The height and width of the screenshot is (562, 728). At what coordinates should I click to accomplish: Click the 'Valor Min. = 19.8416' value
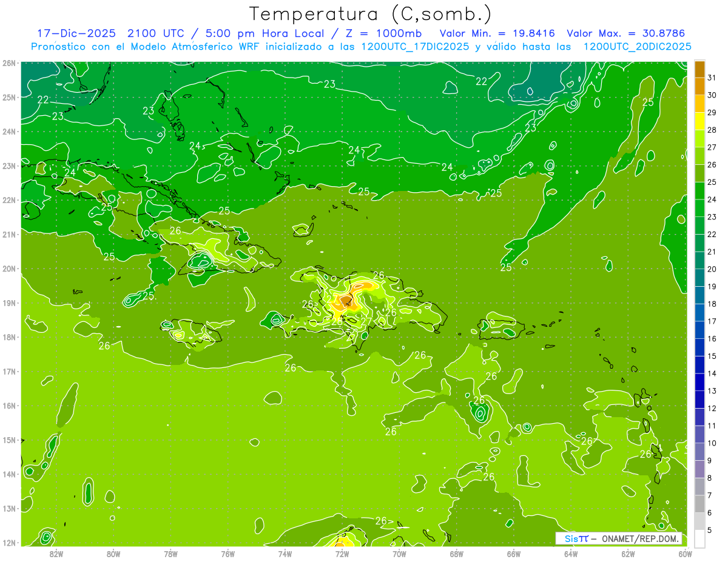[497, 33]
